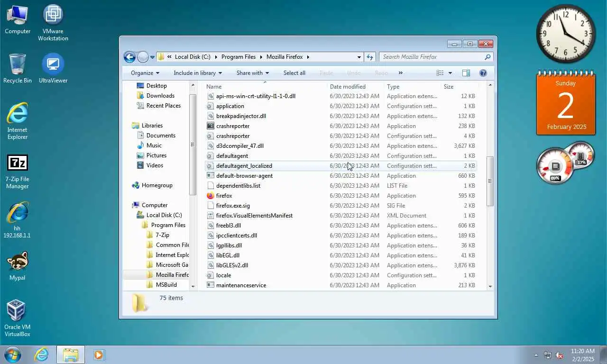Select the Oracle VM VirtualBox desktop icon
607x364 pixels.
18,318
